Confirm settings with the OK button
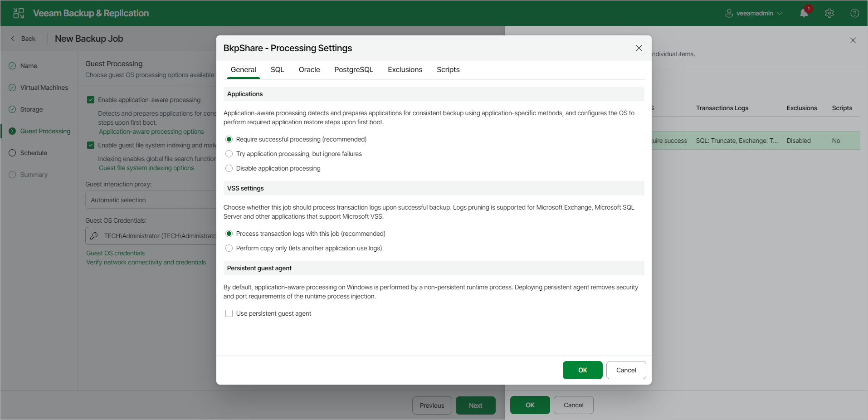Screen dimensions: 868x420 click(x=582, y=370)
